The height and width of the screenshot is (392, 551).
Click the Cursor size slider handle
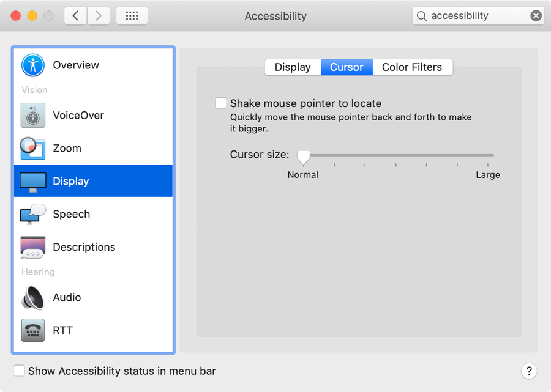(x=303, y=157)
